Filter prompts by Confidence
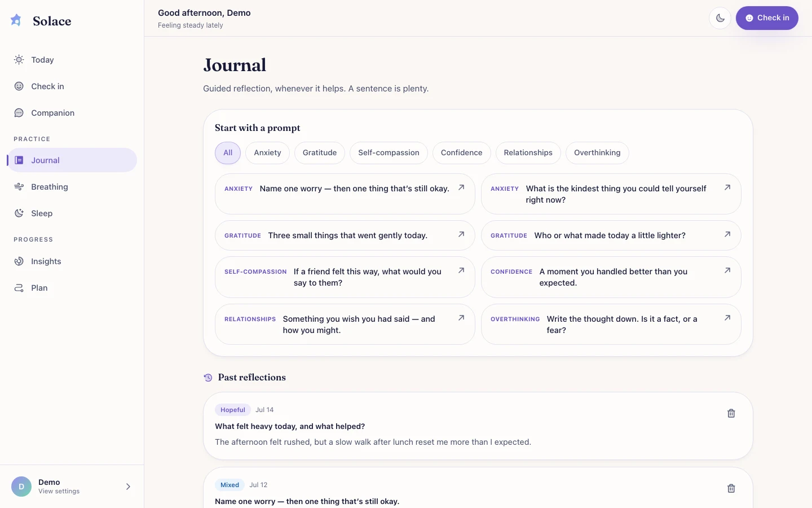The image size is (812, 508). click(462, 153)
